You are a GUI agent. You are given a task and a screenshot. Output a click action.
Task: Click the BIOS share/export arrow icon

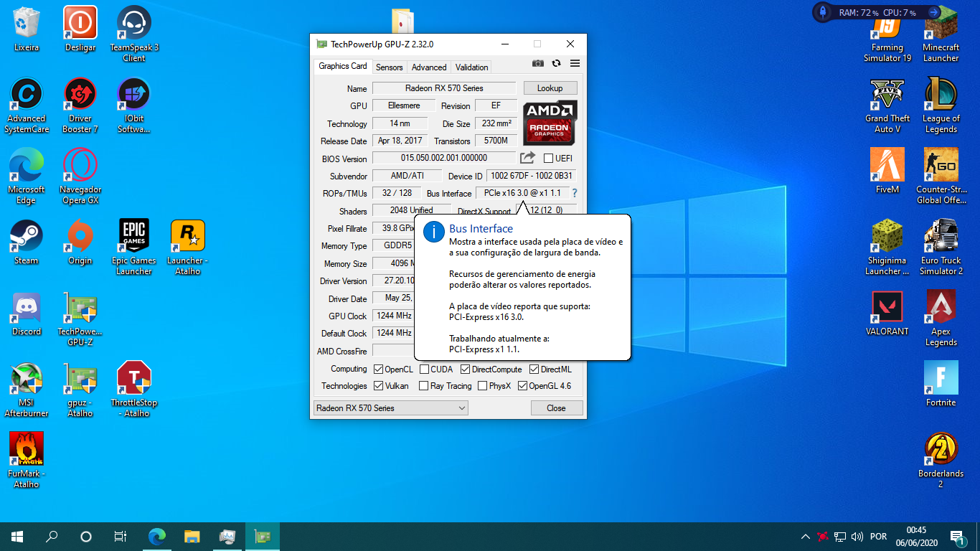[527, 158]
